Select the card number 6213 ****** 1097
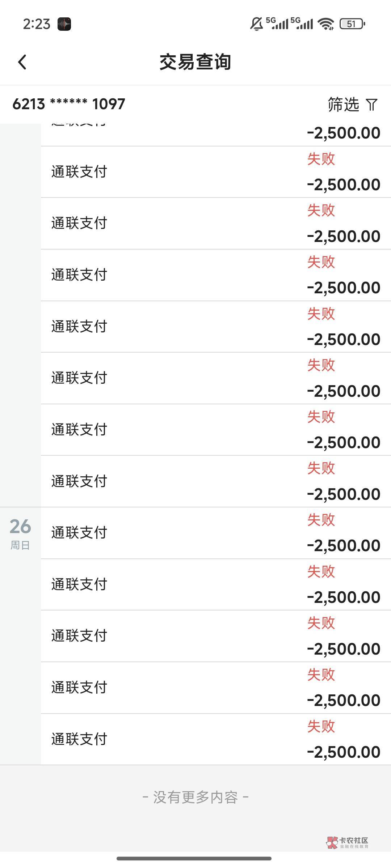Screen dimensions: 391x868 [x=69, y=104]
